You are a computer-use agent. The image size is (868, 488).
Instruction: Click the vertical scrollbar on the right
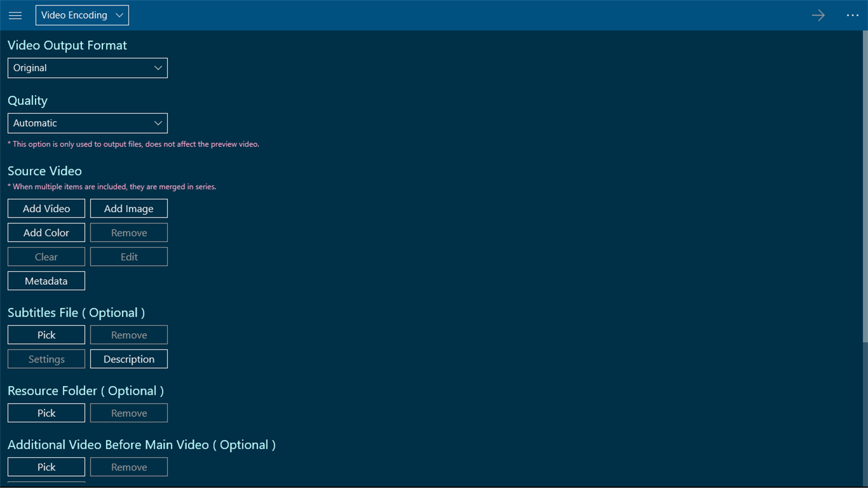click(864, 181)
